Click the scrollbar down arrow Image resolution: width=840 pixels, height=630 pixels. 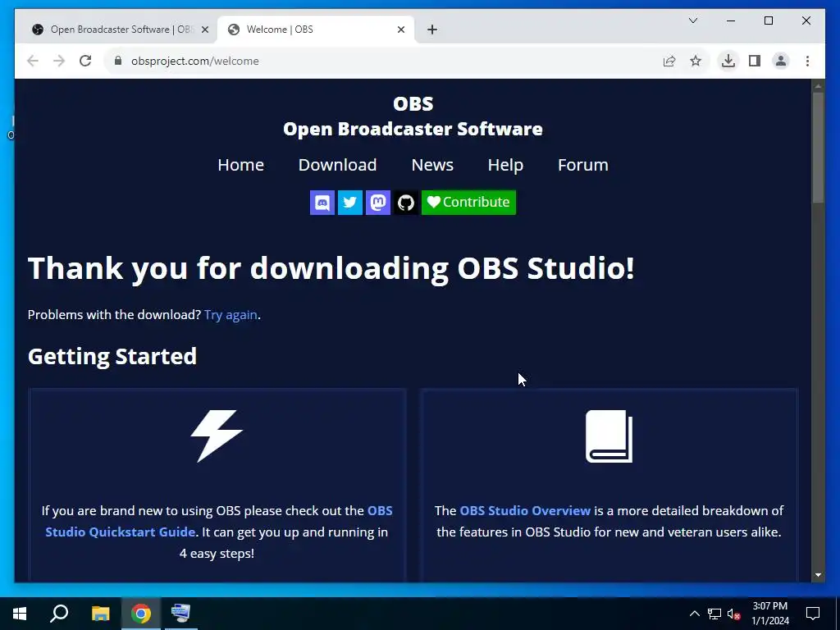coord(818,575)
